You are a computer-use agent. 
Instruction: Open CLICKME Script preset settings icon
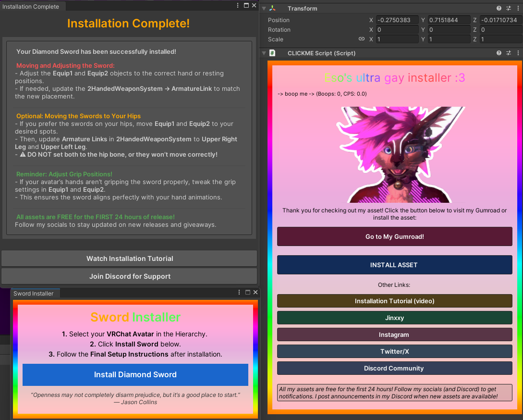508,53
